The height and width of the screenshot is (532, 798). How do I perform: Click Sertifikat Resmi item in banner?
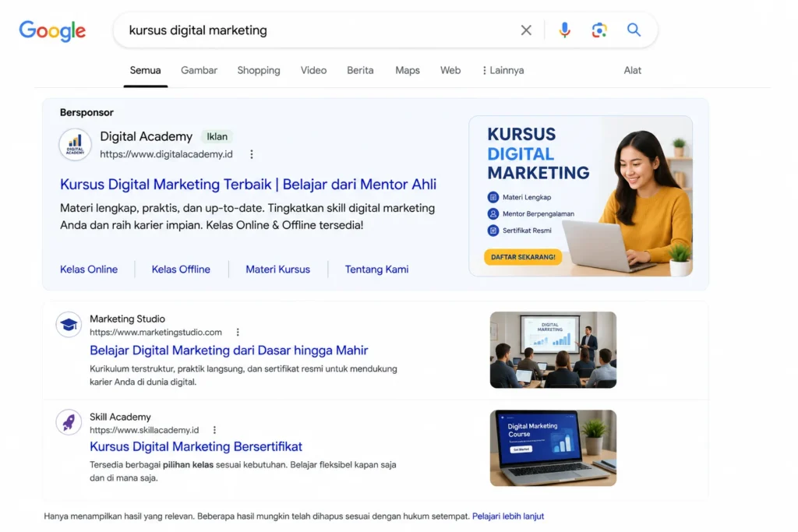[x=520, y=231]
